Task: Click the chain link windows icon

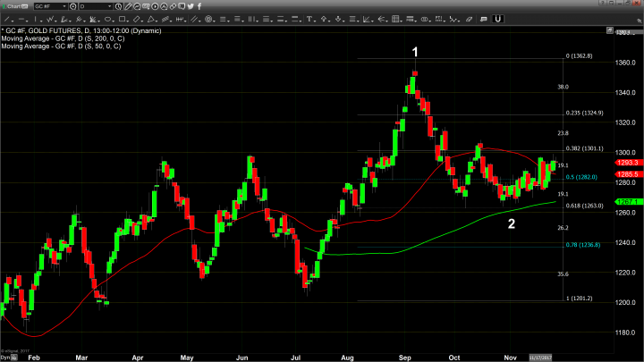Action: click(x=173, y=6)
